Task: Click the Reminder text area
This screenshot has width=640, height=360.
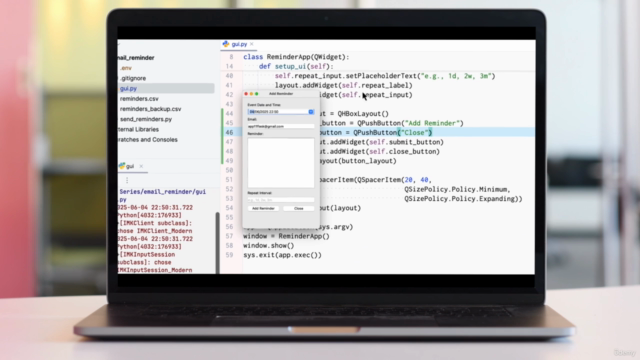Action: point(281,162)
